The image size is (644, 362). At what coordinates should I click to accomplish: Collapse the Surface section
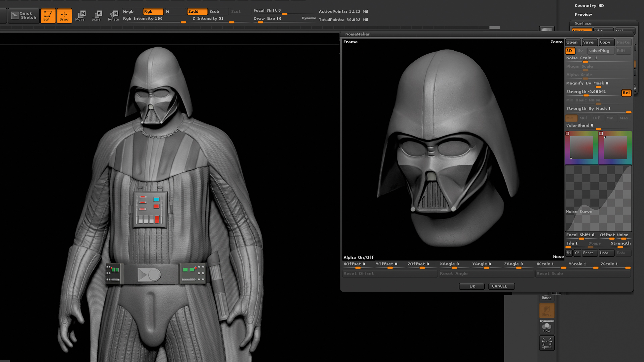pyautogui.click(x=583, y=23)
